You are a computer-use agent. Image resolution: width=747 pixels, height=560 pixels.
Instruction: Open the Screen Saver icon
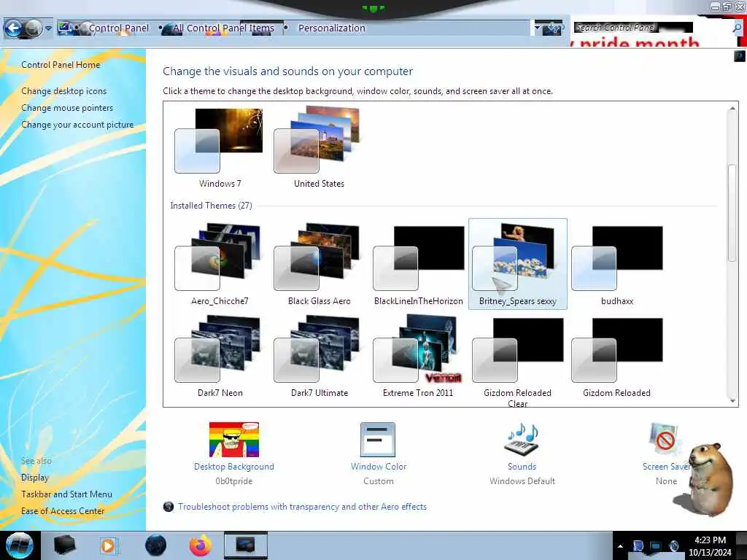pyautogui.click(x=664, y=440)
